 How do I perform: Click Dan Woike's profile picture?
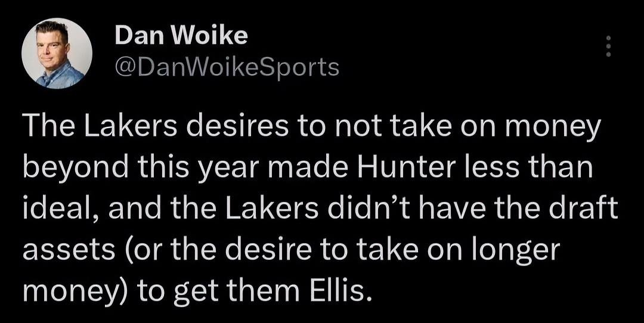click(57, 54)
